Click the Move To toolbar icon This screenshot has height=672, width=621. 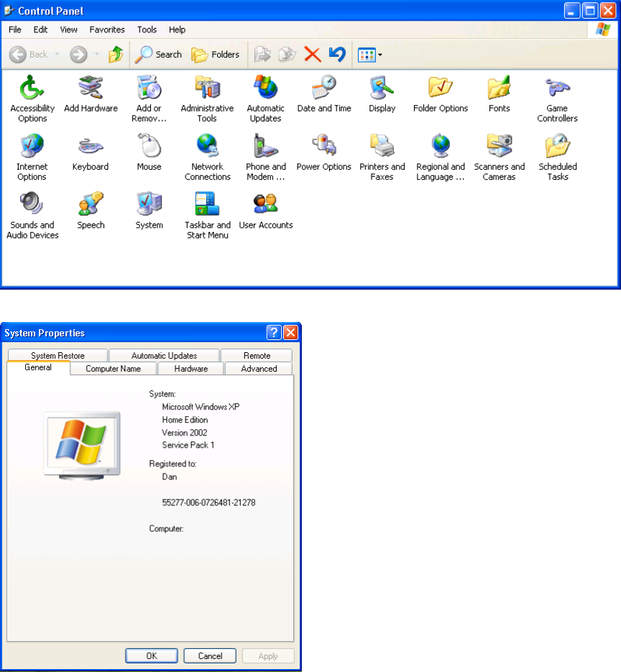click(x=262, y=55)
